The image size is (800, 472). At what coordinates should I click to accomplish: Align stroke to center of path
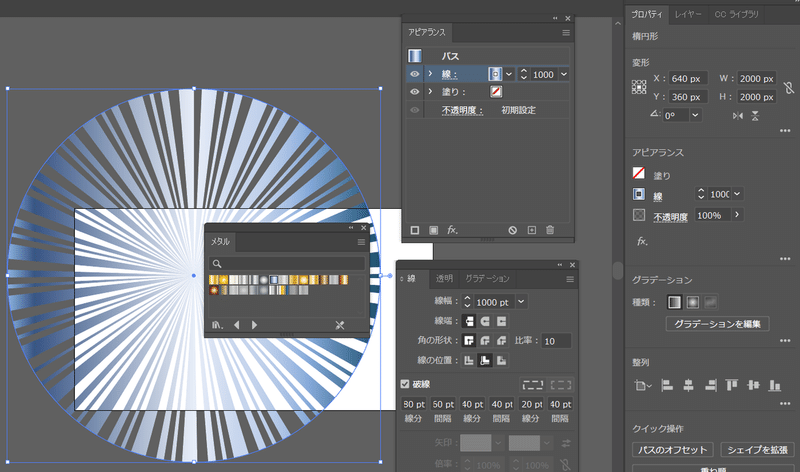coord(468,360)
